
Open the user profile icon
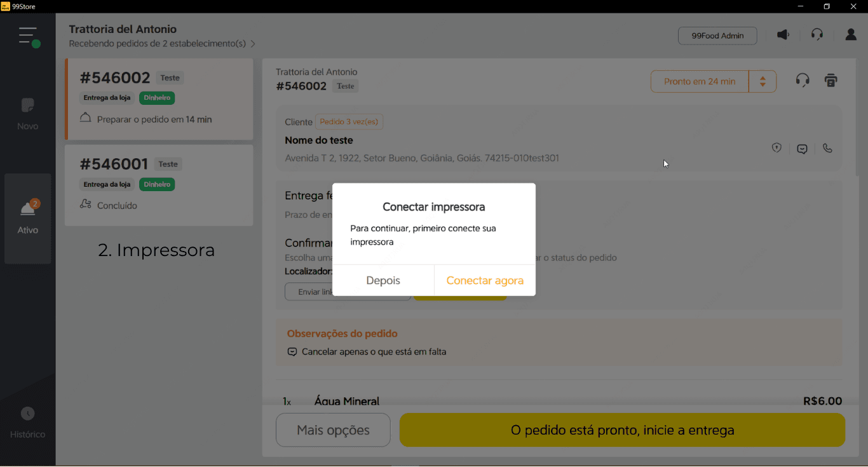pyautogui.click(x=851, y=35)
